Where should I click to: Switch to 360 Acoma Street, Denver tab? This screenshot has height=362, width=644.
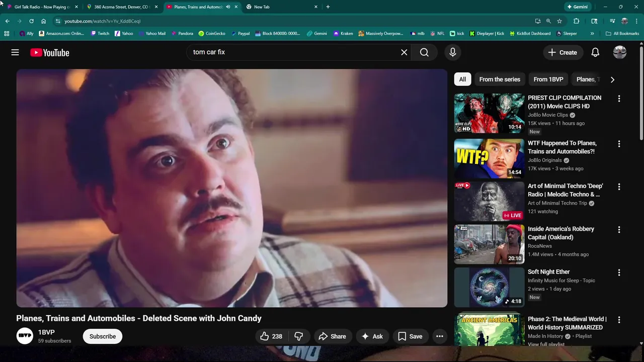point(122,7)
